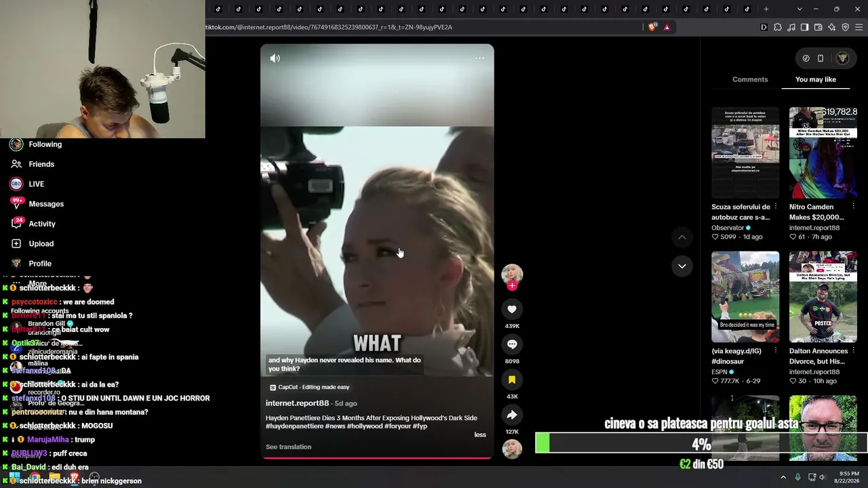Open the Leo AI sparkle icon

pyautogui.click(x=831, y=27)
